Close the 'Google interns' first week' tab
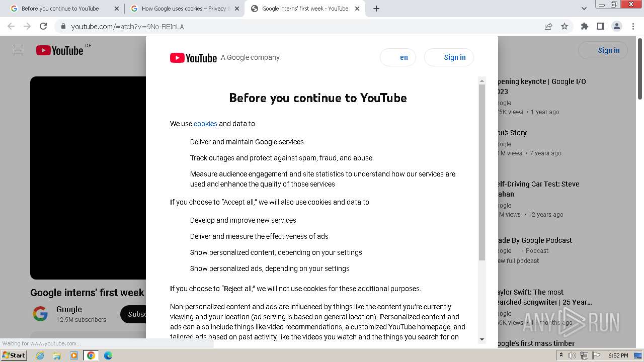 tap(357, 9)
